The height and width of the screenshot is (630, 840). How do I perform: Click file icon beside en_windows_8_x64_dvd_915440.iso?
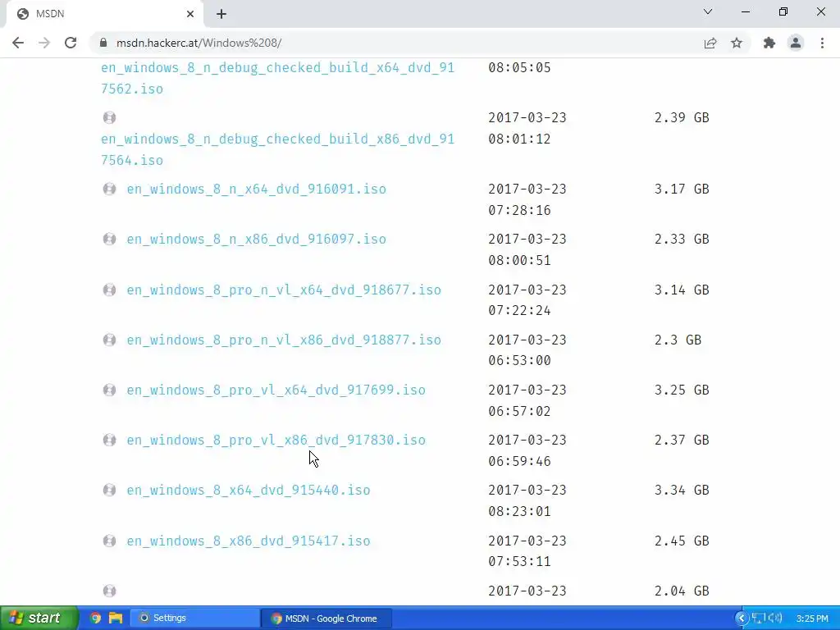(109, 491)
